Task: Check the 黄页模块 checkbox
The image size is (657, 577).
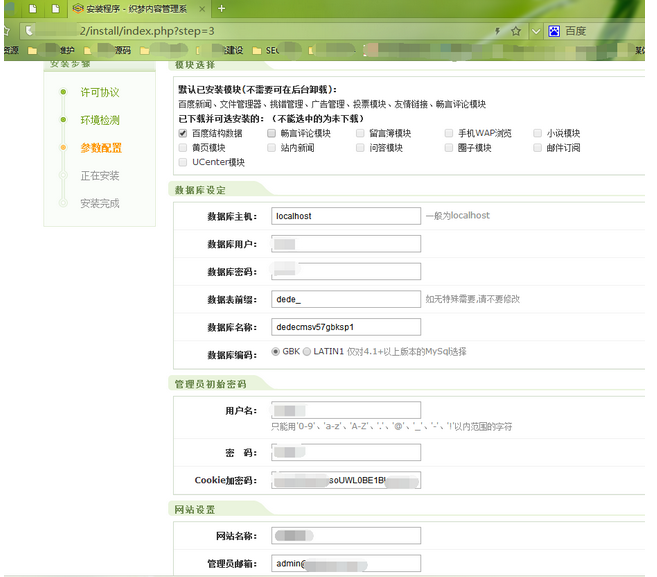Action: [x=183, y=148]
